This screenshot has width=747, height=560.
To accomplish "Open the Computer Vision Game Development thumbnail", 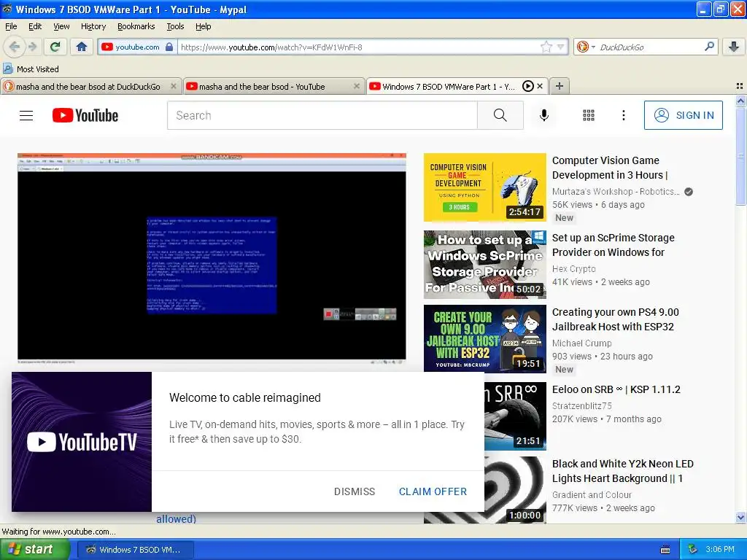I will (484, 187).
